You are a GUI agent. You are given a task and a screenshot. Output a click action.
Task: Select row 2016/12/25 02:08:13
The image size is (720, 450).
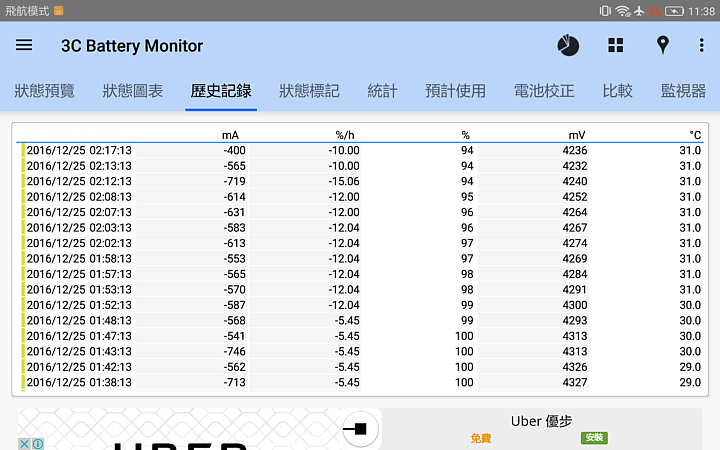362,197
